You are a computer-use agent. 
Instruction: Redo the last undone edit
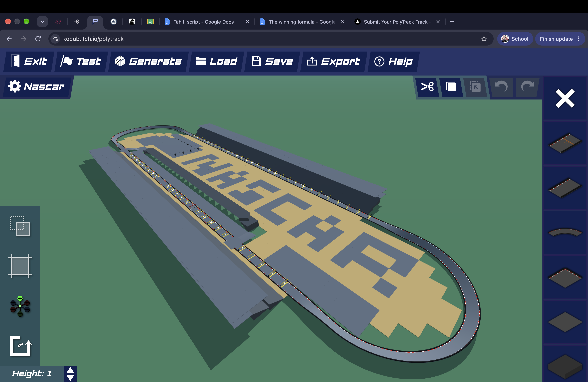[527, 87]
